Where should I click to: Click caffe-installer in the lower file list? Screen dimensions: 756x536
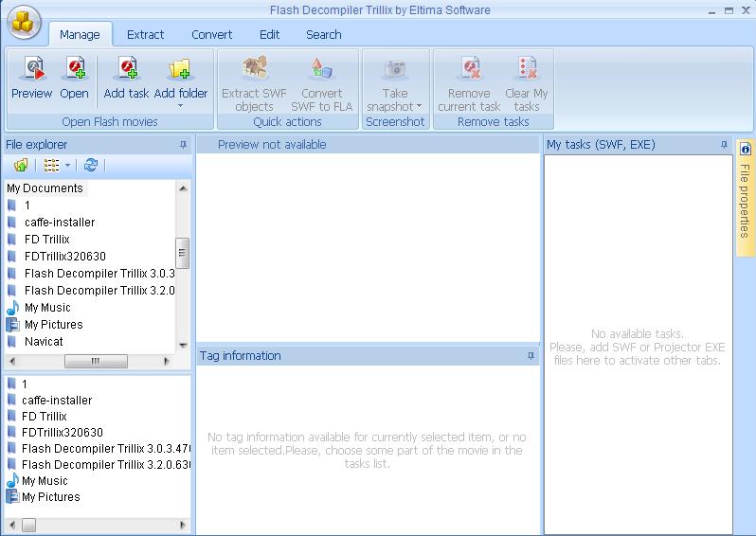click(x=57, y=400)
